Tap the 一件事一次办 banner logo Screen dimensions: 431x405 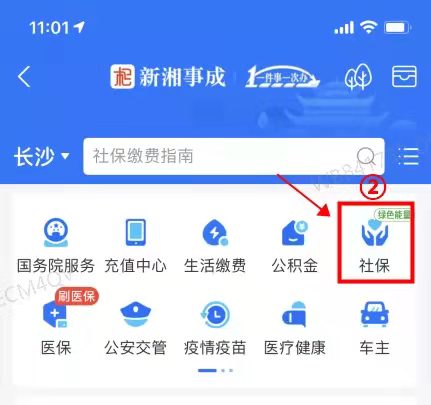coord(283,77)
